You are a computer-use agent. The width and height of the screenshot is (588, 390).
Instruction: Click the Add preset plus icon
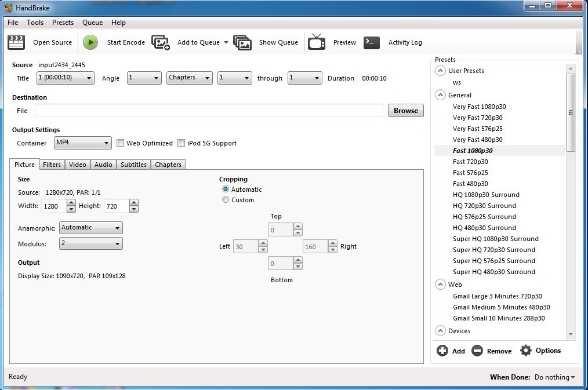442,351
